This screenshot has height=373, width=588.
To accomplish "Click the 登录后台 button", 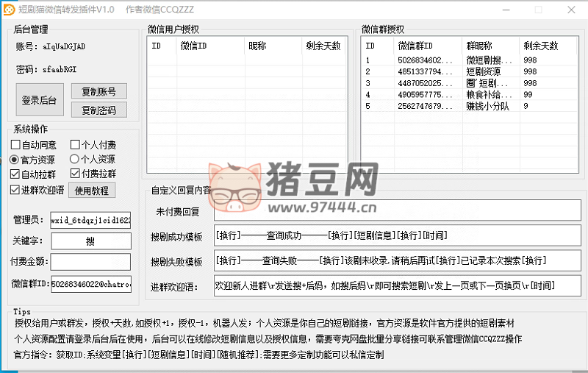I will (x=40, y=100).
